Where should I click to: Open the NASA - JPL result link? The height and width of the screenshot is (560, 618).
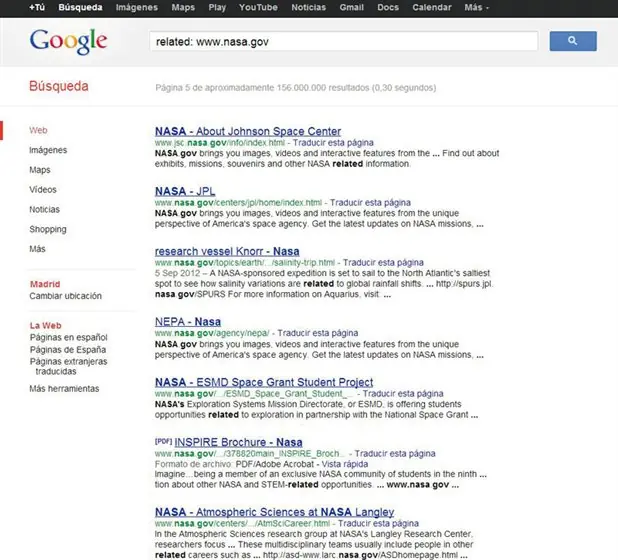(185, 191)
